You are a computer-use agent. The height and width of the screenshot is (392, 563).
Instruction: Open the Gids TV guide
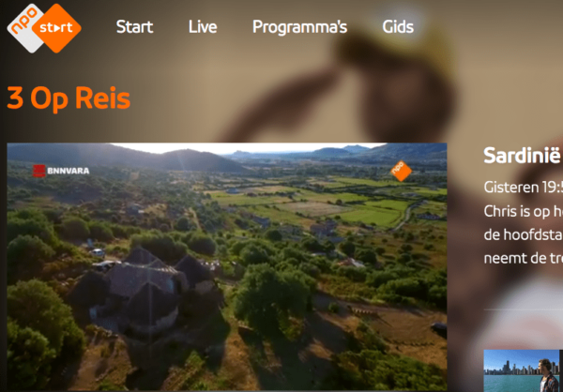398,27
